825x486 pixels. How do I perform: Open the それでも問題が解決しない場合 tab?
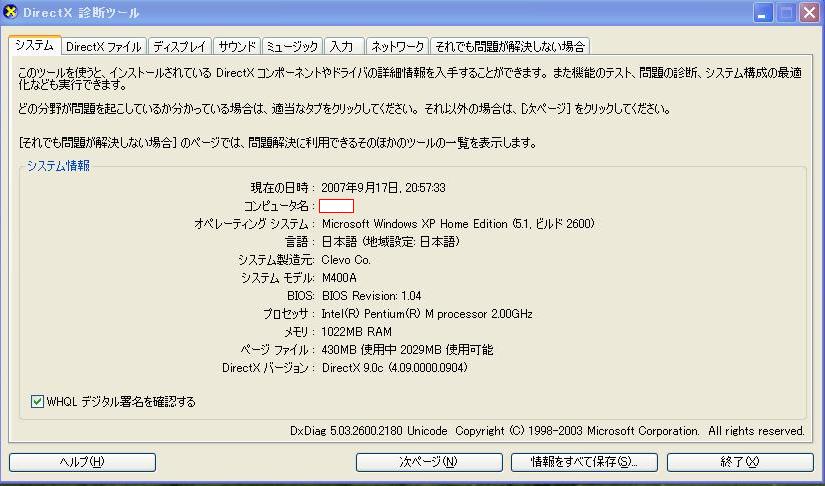pyautogui.click(x=510, y=46)
